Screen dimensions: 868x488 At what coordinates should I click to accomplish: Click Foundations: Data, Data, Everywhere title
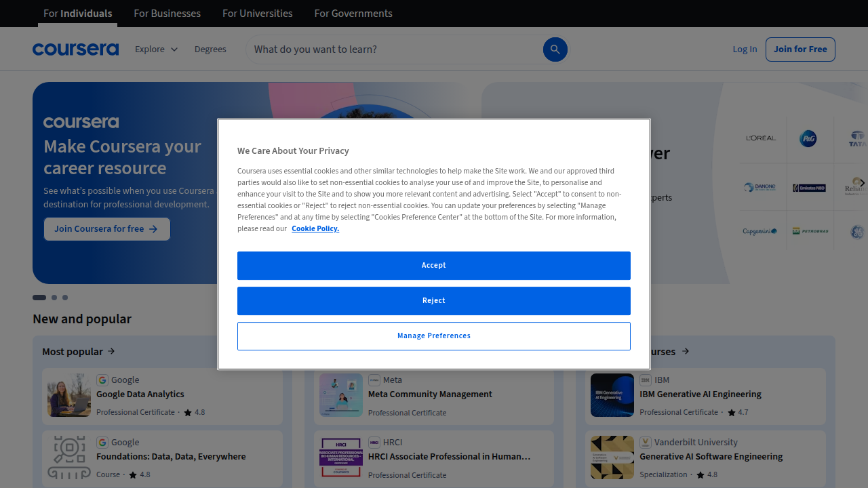click(x=171, y=457)
